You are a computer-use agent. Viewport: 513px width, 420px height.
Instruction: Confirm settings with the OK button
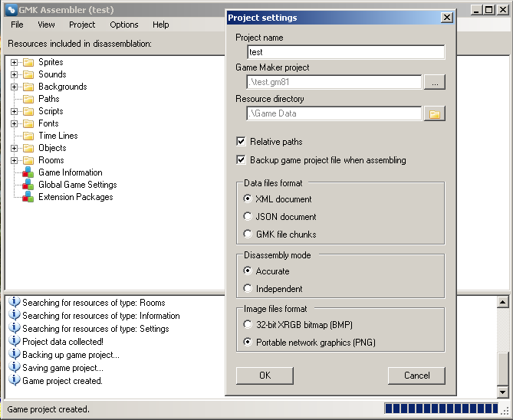[x=265, y=376]
